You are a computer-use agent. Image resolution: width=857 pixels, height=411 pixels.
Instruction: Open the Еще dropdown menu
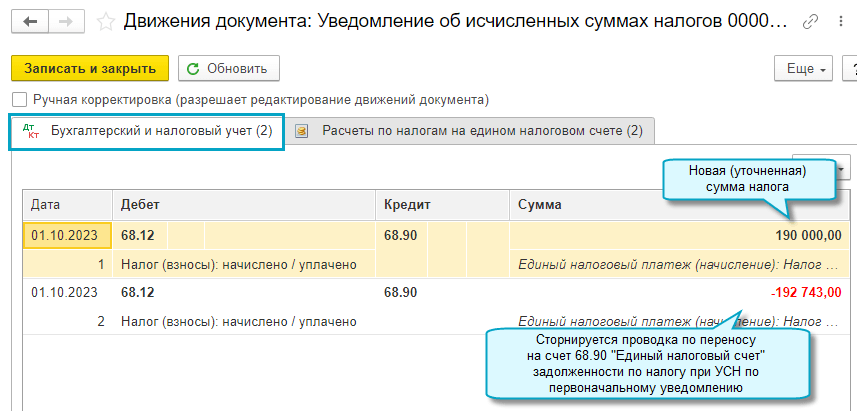coord(804,69)
